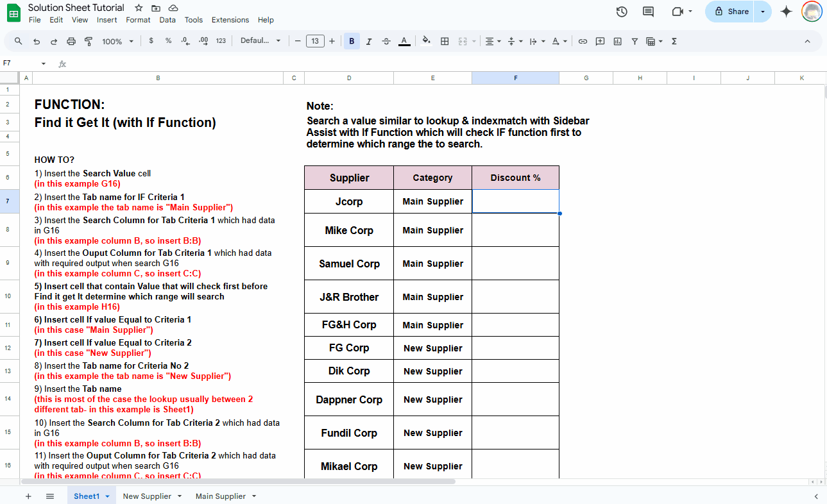Apply italic formatting
This screenshot has height=504, width=827.
pyautogui.click(x=369, y=41)
